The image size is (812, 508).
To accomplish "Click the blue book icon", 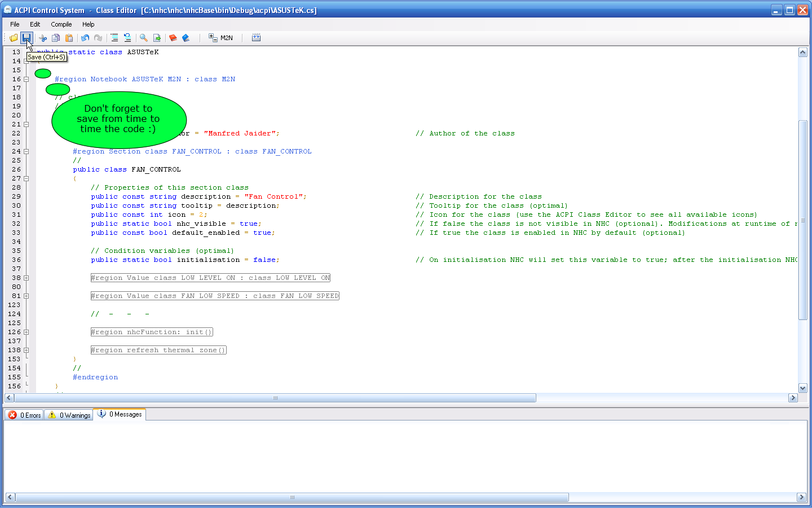I will pos(186,38).
